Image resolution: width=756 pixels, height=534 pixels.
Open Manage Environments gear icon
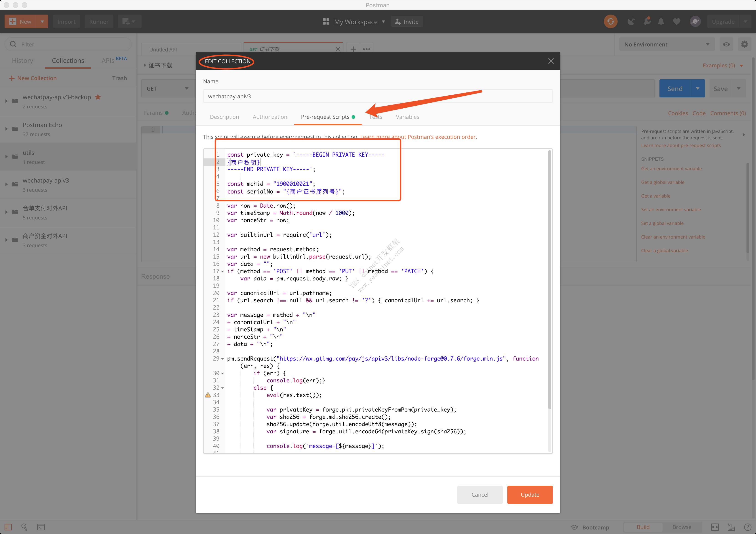pos(744,44)
